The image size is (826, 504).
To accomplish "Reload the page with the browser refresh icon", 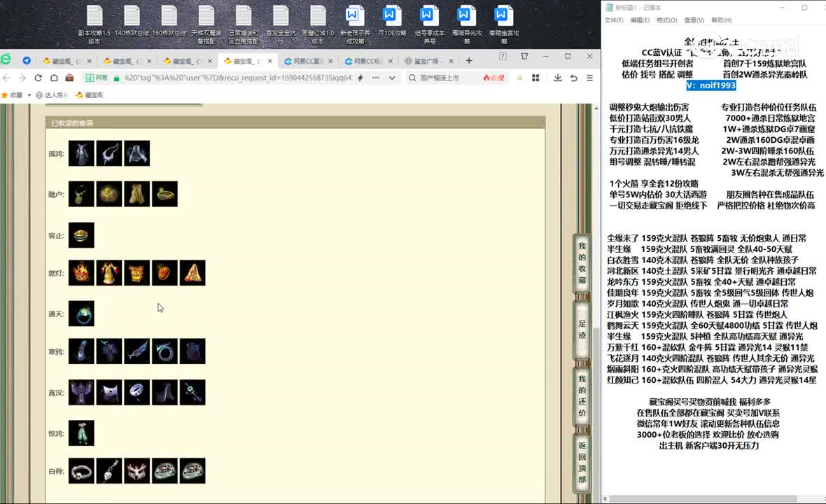I will 38,78.
